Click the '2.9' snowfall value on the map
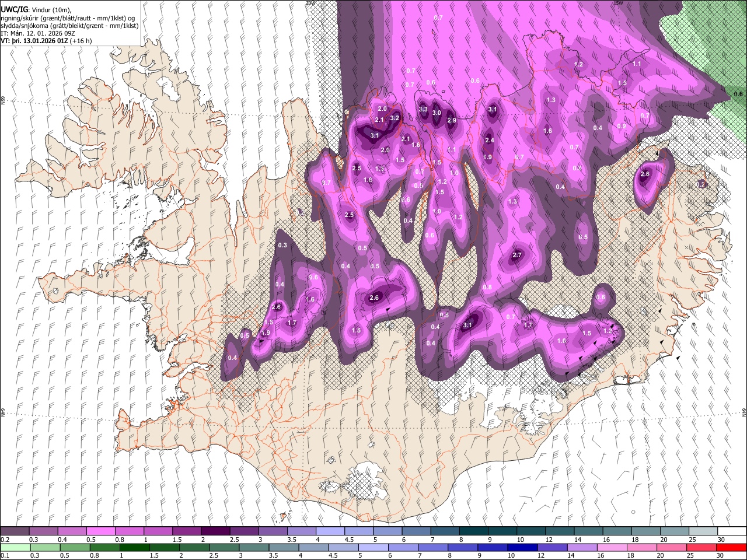The image size is (747, 560). coord(452,120)
